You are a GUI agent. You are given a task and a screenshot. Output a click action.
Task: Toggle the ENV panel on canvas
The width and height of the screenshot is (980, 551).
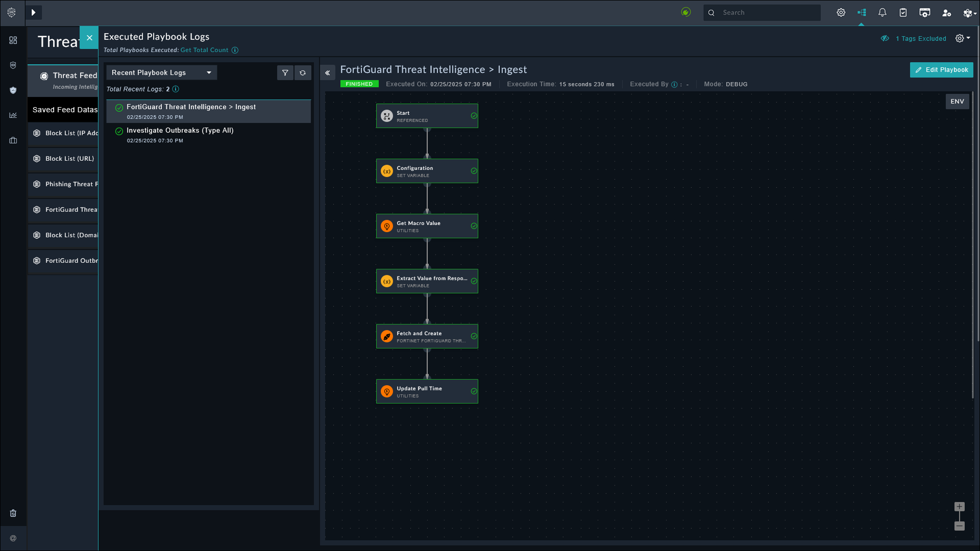(x=957, y=102)
